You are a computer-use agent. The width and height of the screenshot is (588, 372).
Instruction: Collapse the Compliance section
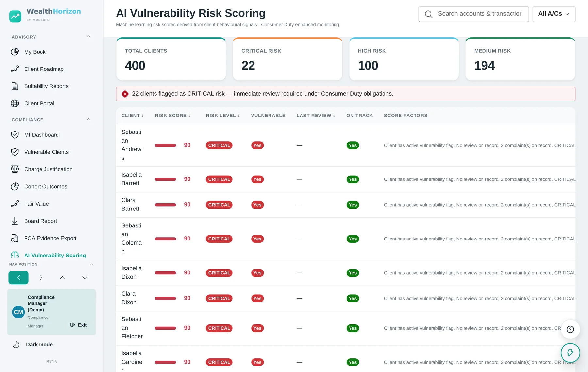click(89, 119)
